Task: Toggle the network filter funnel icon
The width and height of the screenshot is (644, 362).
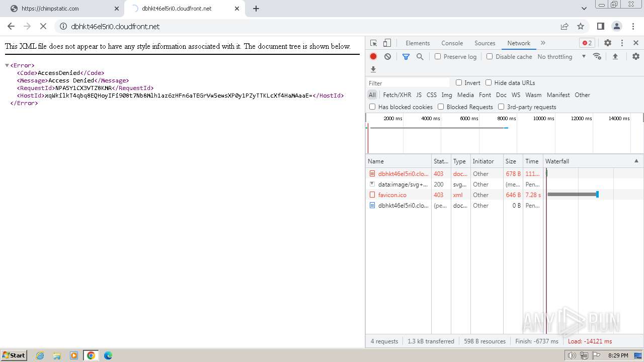Action: [406, 56]
